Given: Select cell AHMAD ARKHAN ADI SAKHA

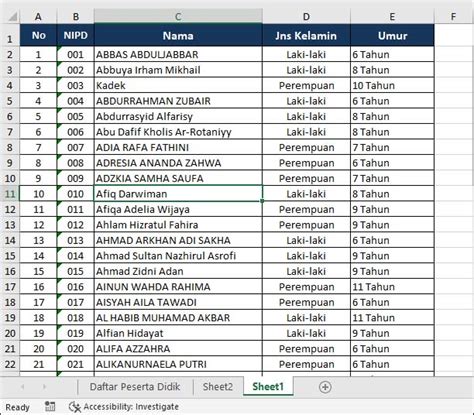Looking at the screenshot, I should [x=178, y=240].
